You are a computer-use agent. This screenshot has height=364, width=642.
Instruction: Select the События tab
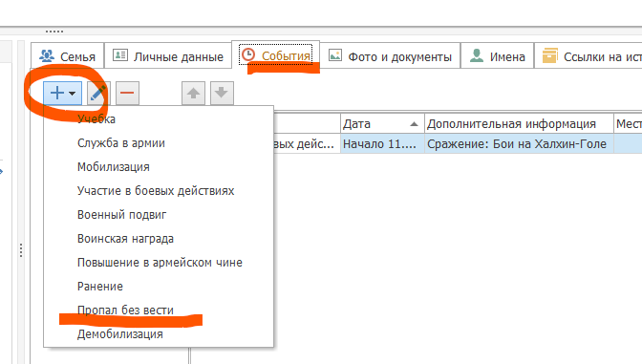tap(275, 54)
